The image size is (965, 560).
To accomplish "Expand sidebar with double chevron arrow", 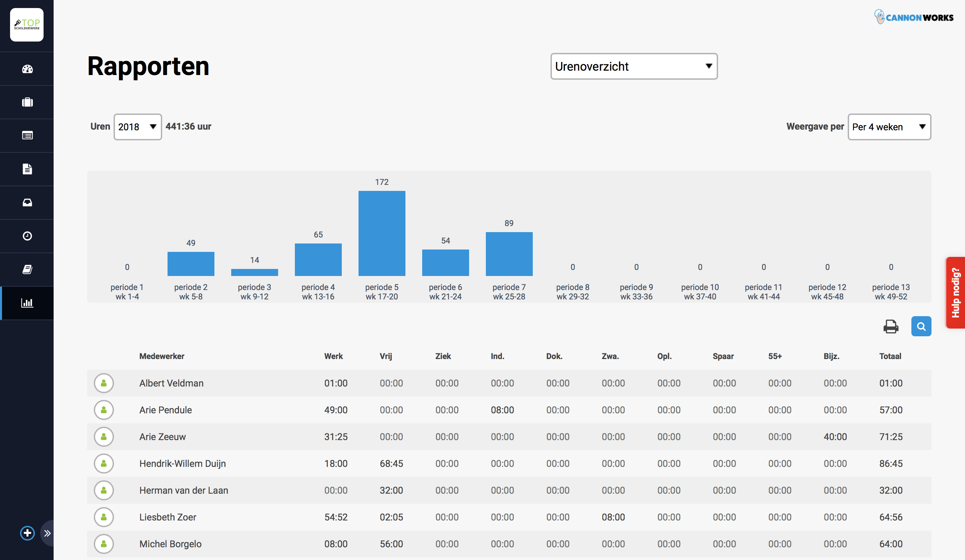I will click(47, 533).
